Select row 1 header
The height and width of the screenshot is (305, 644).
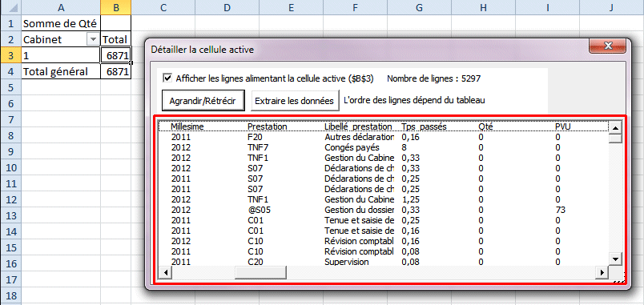point(10,24)
